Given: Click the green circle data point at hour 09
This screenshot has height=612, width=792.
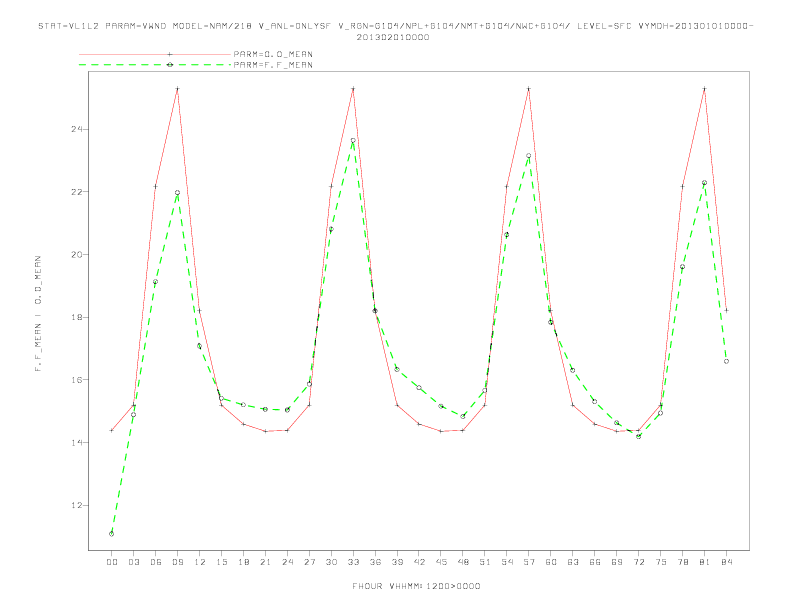Looking at the screenshot, I should click(x=177, y=192).
